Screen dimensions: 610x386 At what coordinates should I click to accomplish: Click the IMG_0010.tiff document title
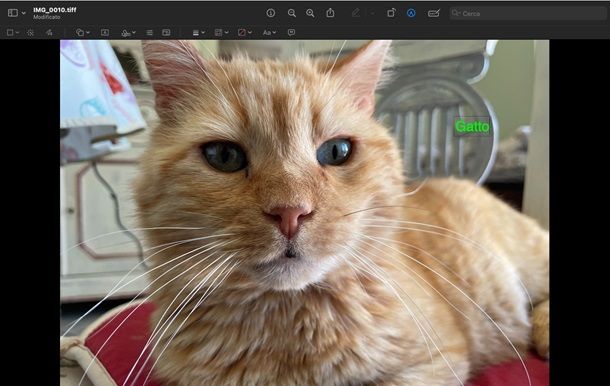coord(55,10)
